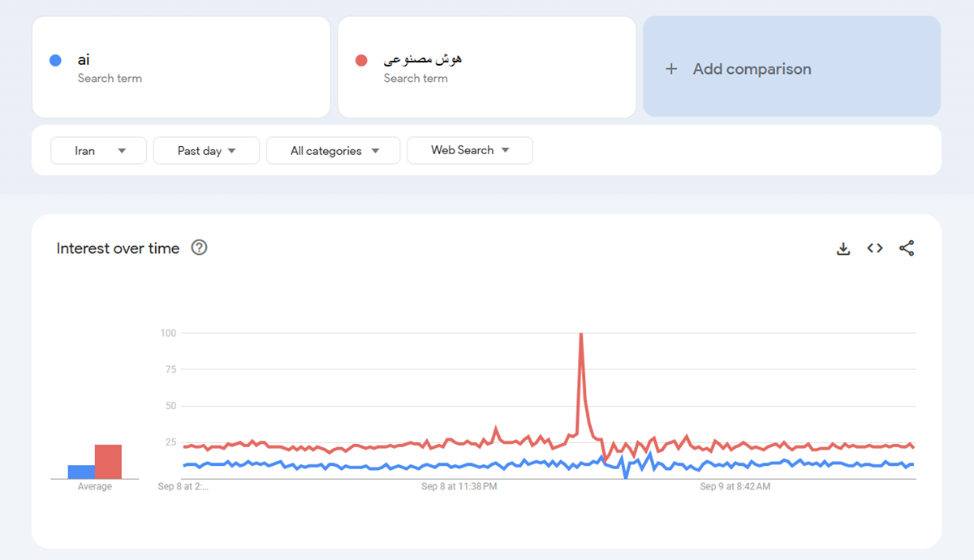
Task: Expand the Past day time range
Action: tap(206, 151)
